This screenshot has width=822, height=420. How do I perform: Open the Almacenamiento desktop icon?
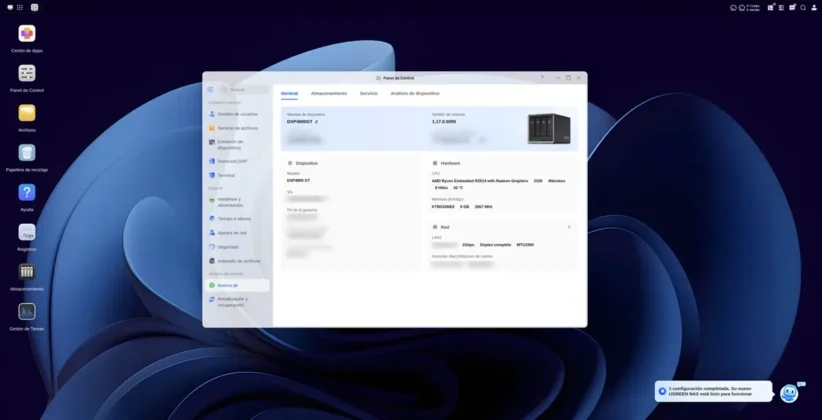(x=27, y=272)
